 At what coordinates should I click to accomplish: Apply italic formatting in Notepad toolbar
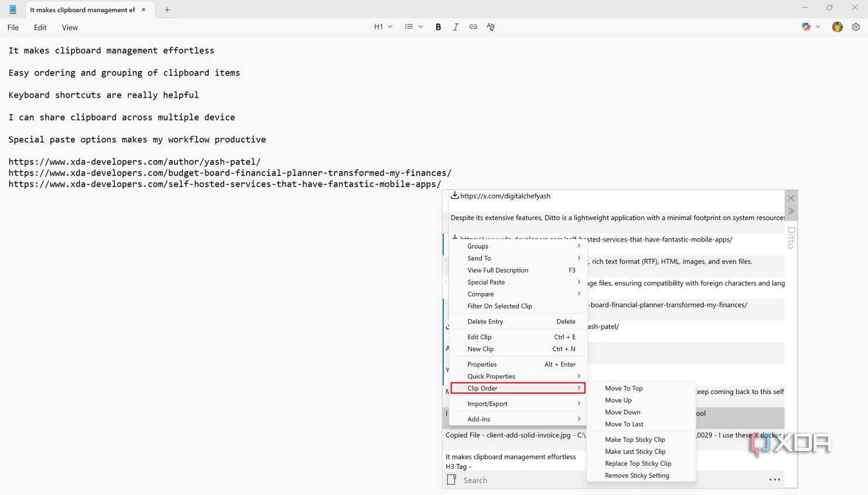click(x=455, y=27)
